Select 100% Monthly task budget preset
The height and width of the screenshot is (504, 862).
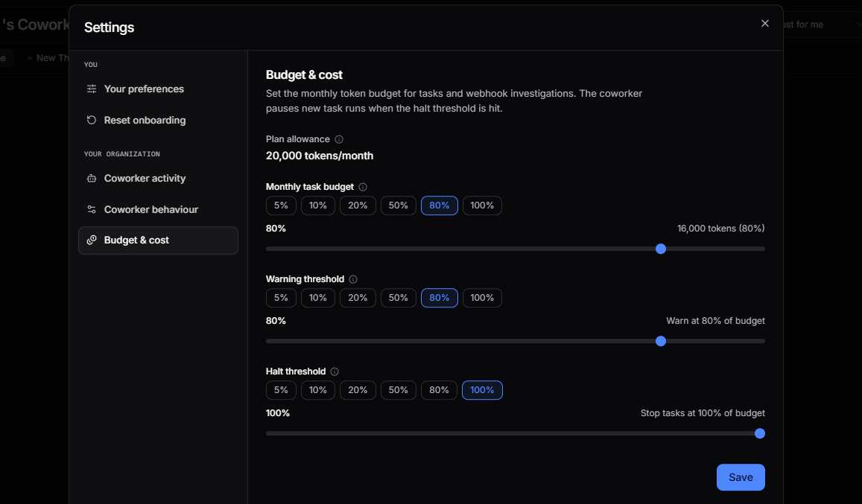[x=482, y=205]
